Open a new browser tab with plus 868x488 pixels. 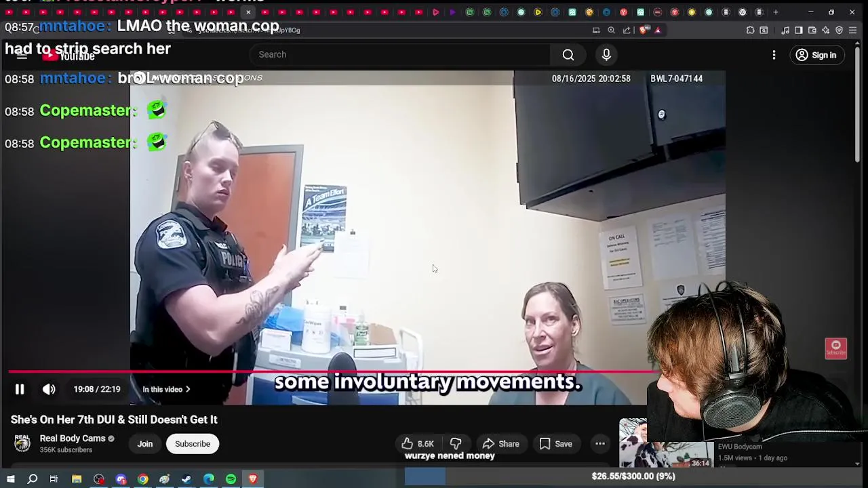click(776, 12)
